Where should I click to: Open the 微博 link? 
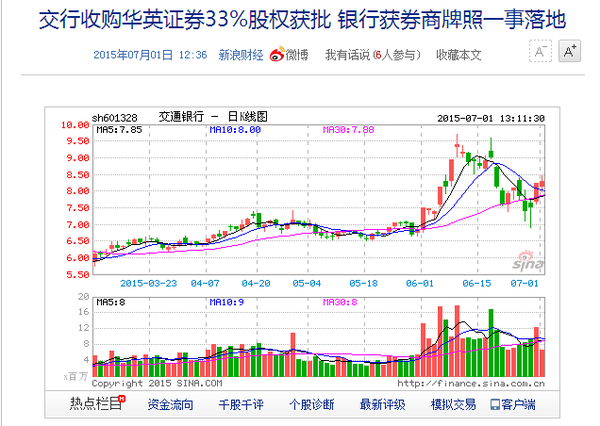[297, 55]
